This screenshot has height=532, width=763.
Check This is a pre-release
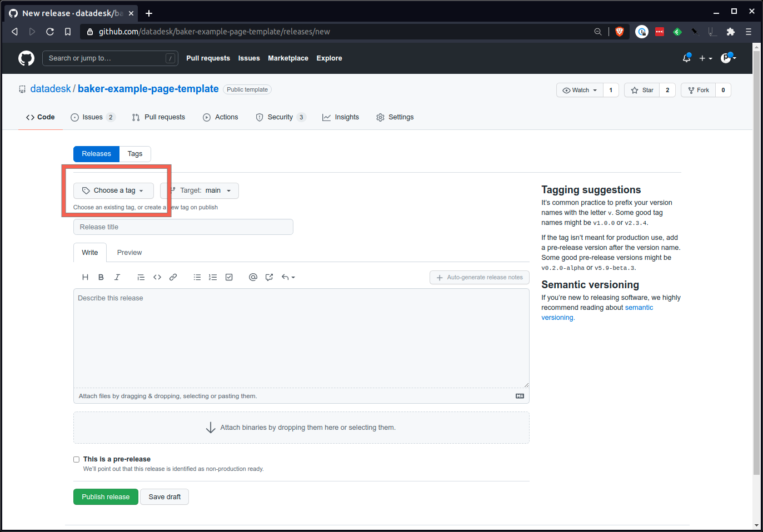(x=77, y=459)
